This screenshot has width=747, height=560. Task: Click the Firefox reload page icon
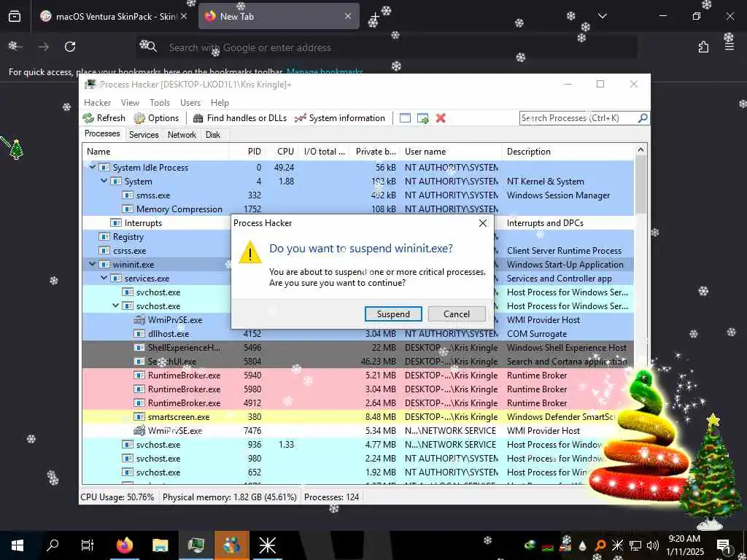(70, 47)
